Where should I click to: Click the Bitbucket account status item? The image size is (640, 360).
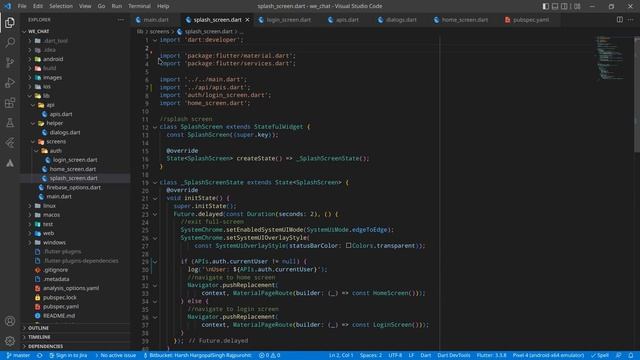197,356
